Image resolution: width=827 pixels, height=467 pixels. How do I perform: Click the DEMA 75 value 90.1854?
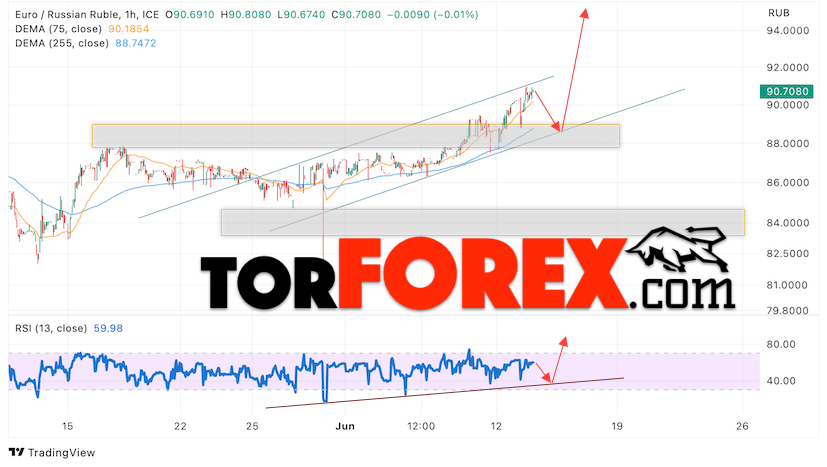[129, 29]
